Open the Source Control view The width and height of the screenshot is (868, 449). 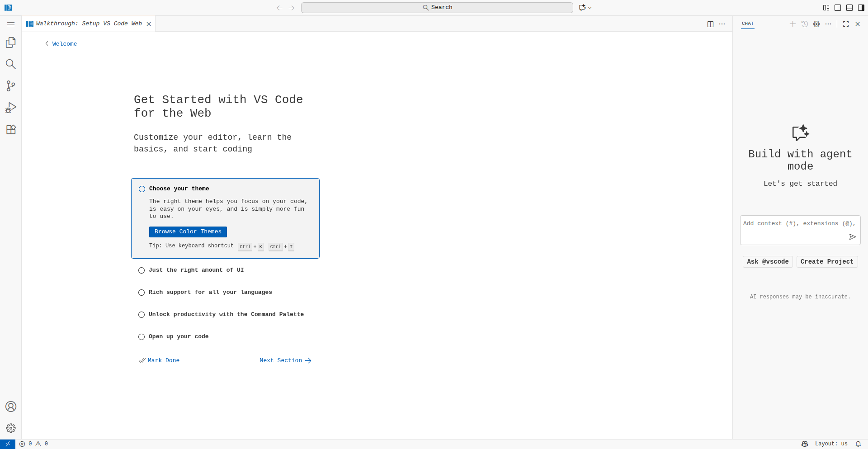(11, 86)
